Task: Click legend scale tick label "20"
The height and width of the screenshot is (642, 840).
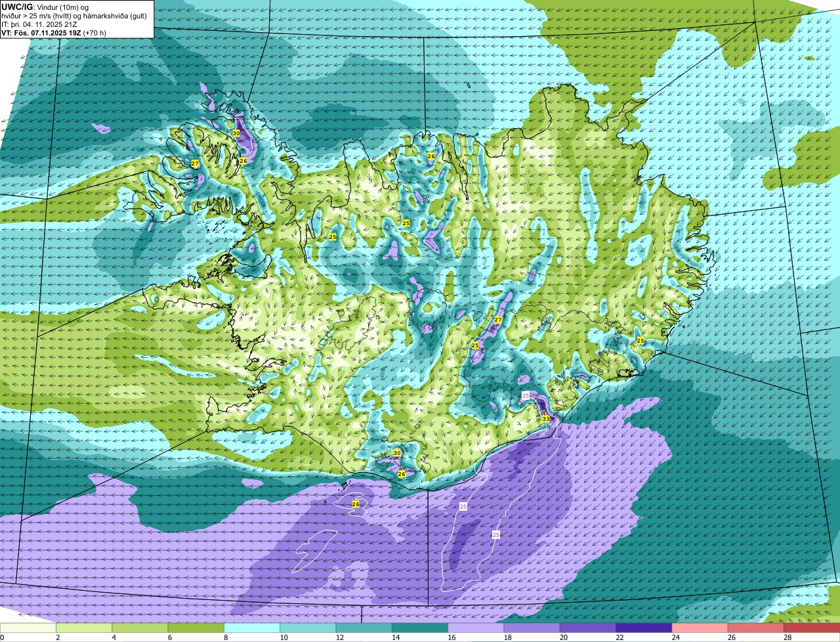Action: 563,637
